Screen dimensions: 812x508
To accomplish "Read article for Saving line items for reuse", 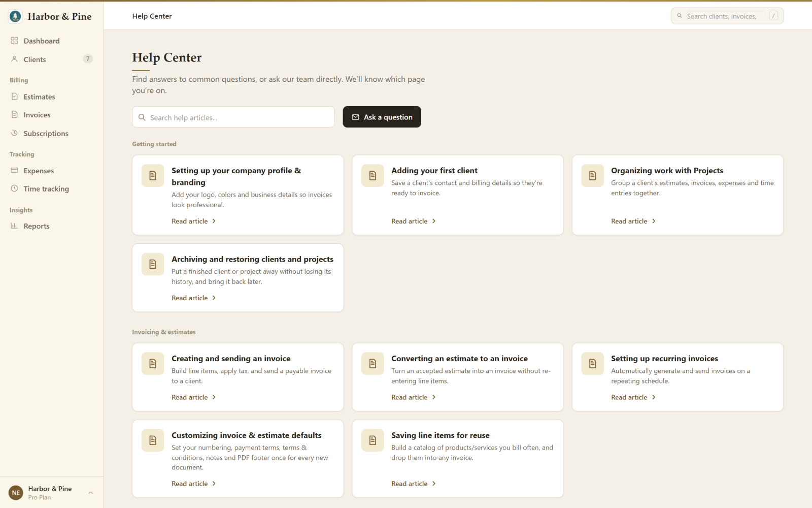I will pos(414,484).
